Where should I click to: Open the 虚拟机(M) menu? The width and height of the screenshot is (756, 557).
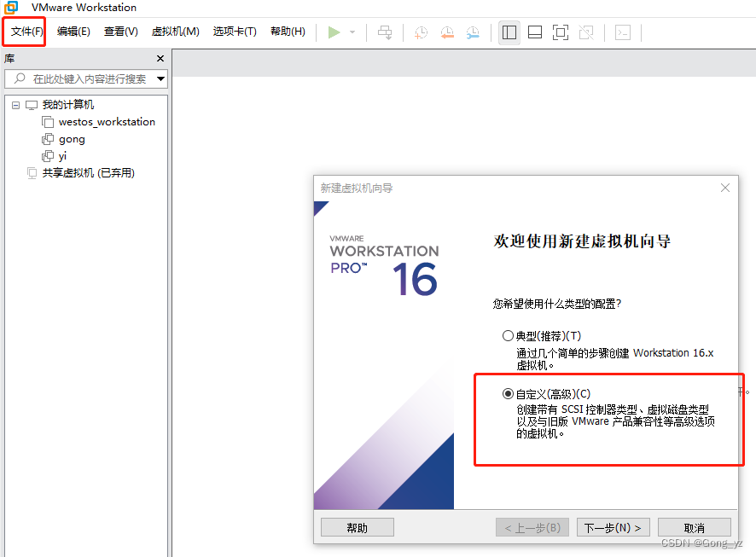pyautogui.click(x=176, y=32)
